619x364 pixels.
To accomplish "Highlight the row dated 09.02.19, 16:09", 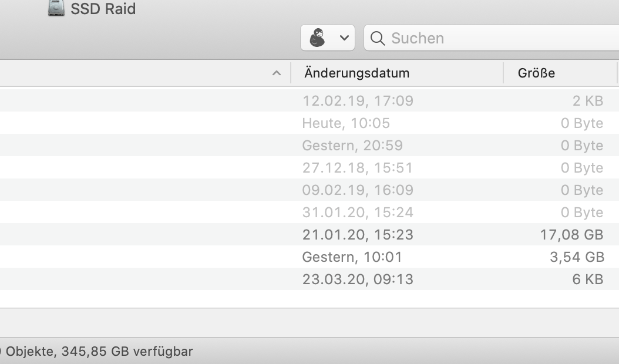I will (358, 190).
